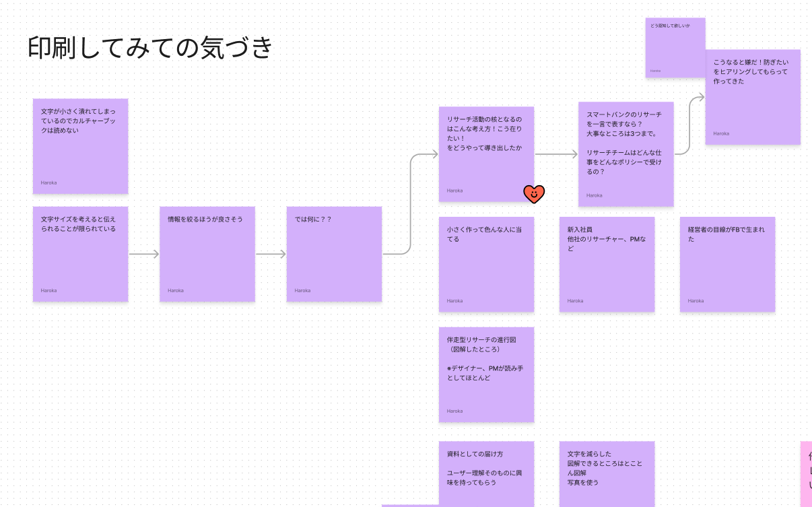Image resolution: width=812 pixels, height=507 pixels.
Task: Click Haroka author label on 文字サイズを考えると note
Action: [x=48, y=290]
